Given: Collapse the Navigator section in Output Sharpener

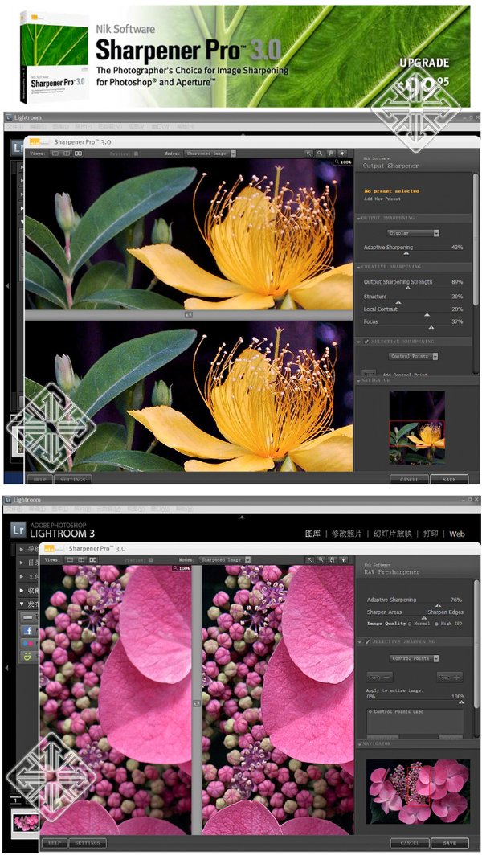Looking at the screenshot, I should coord(358,381).
